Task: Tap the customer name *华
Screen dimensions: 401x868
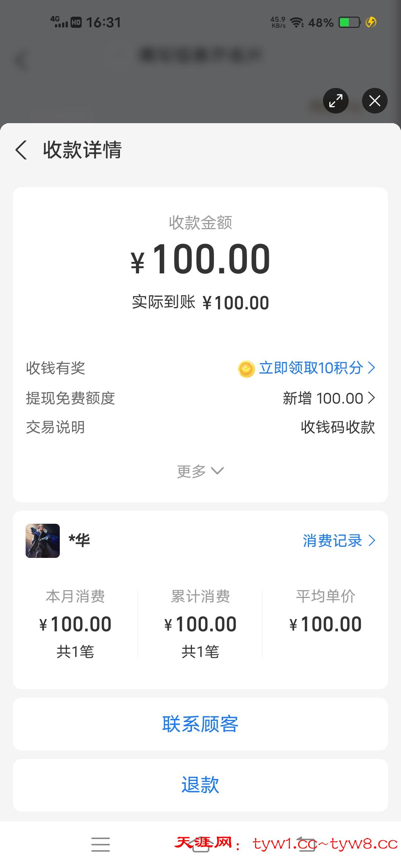Action: (79, 540)
